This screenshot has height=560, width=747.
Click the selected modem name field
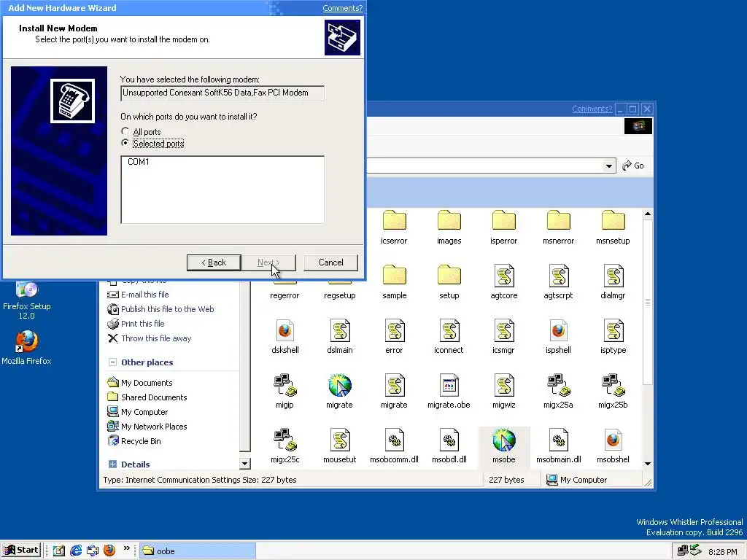coord(222,93)
